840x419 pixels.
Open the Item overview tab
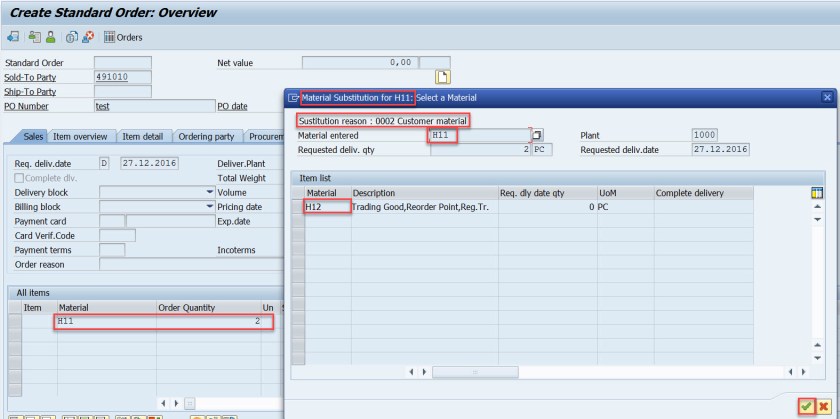point(80,137)
